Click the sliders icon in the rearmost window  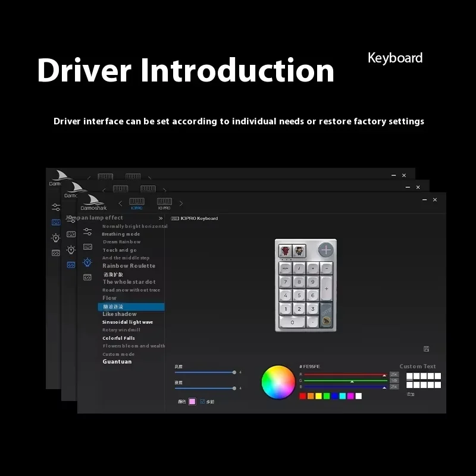(56, 207)
